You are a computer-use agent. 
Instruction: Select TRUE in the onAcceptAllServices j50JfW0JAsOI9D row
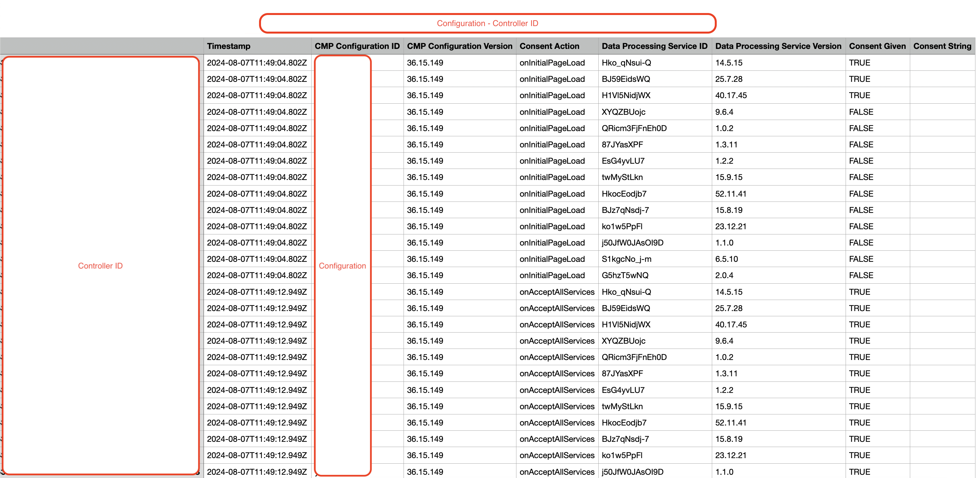coord(859,472)
